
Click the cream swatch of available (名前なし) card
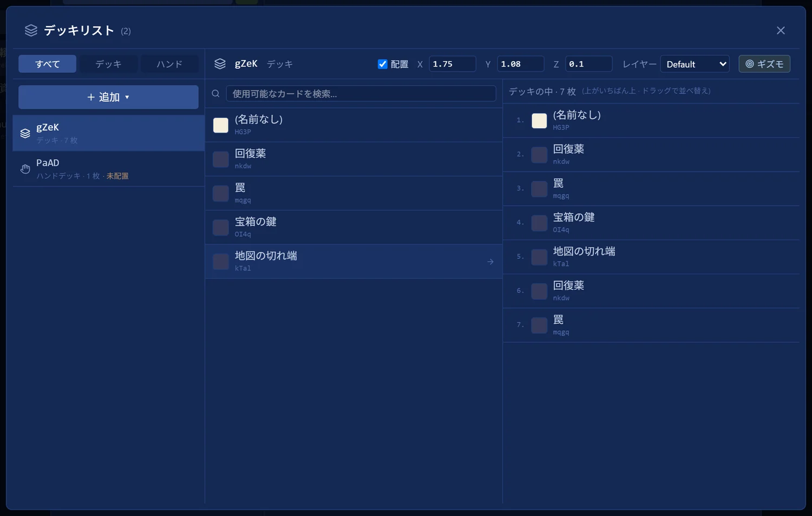tap(221, 125)
